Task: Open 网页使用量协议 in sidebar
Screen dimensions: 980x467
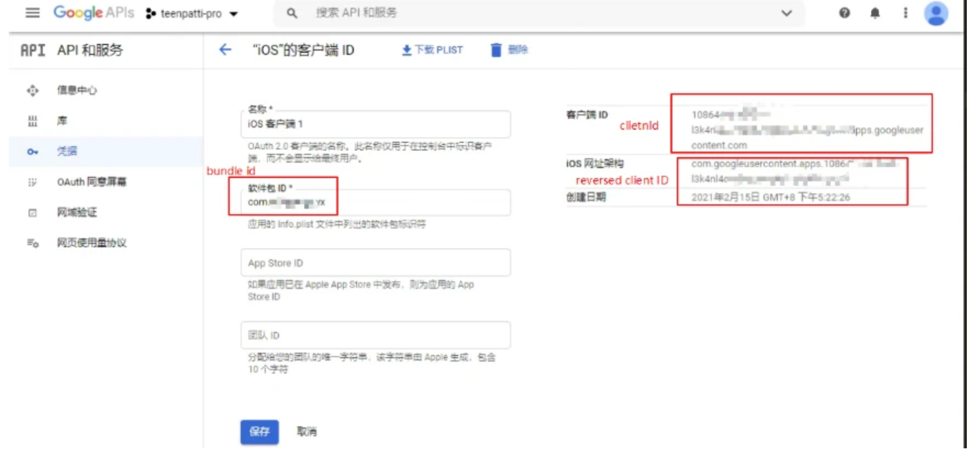Action: click(92, 243)
